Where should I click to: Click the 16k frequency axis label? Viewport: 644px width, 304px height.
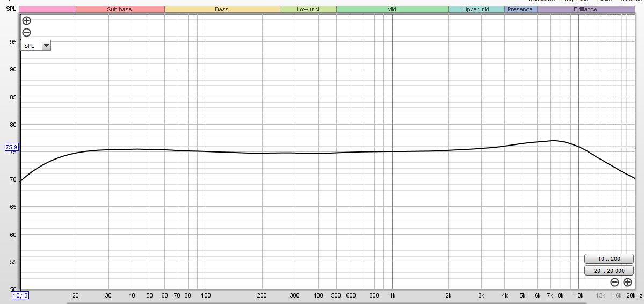coord(617,295)
